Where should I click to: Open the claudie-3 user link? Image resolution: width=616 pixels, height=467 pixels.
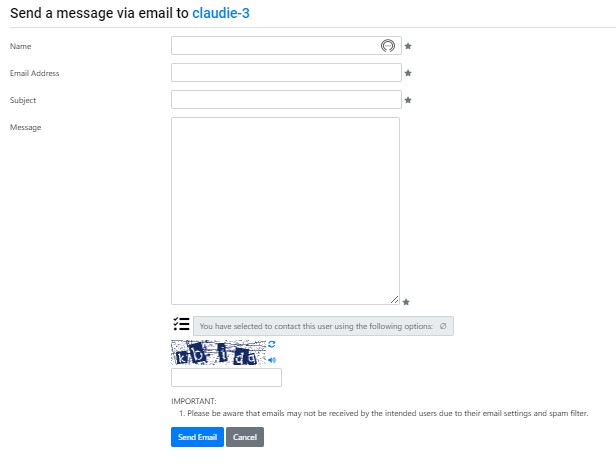220,13
